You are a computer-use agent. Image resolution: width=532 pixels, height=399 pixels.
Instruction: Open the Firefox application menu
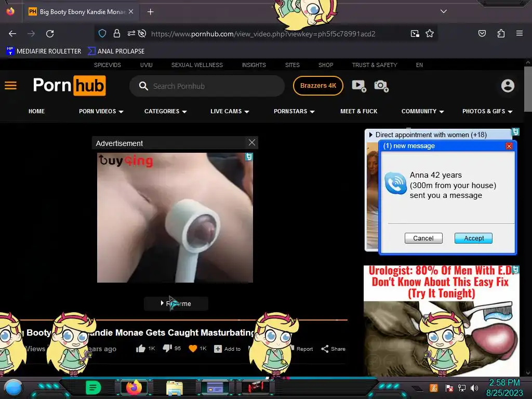[519, 33]
